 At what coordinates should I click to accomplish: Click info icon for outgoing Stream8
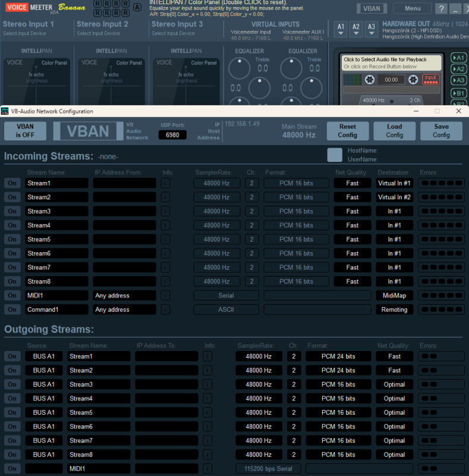pyautogui.click(x=207, y=455)
